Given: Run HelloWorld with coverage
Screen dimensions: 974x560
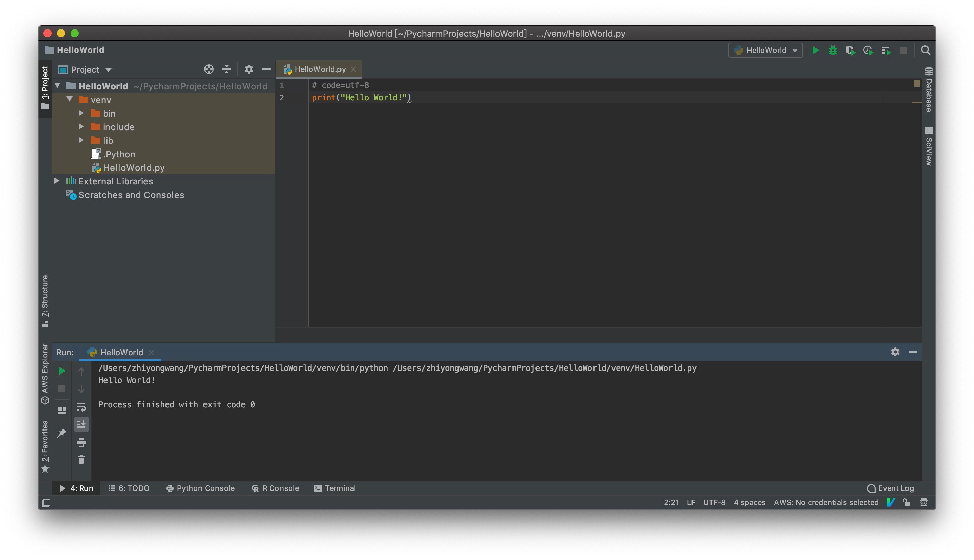Looking at the screenshot, I should (x=850, y=51).
